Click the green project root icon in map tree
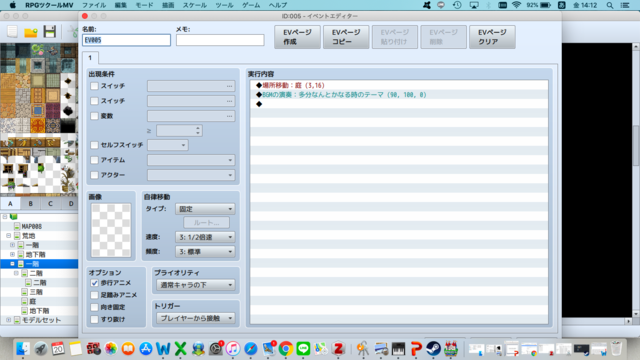 click(13, 216)
